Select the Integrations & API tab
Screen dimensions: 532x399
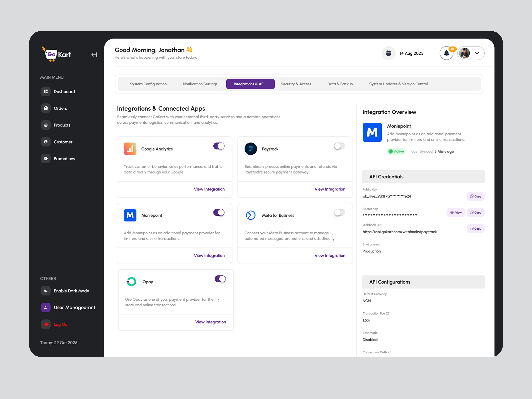tap(250, 84)
